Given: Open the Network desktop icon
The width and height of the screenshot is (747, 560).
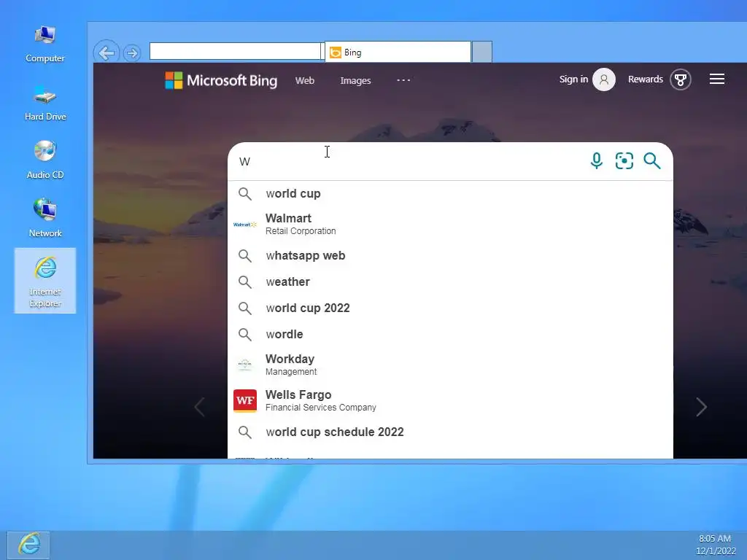Looking at the screenshot, I should point(44,219).
